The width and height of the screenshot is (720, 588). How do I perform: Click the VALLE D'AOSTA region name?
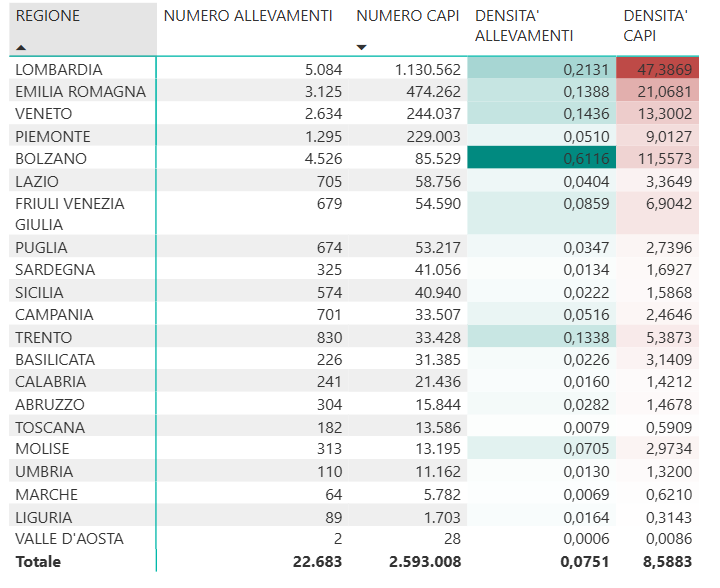[69, 539]
